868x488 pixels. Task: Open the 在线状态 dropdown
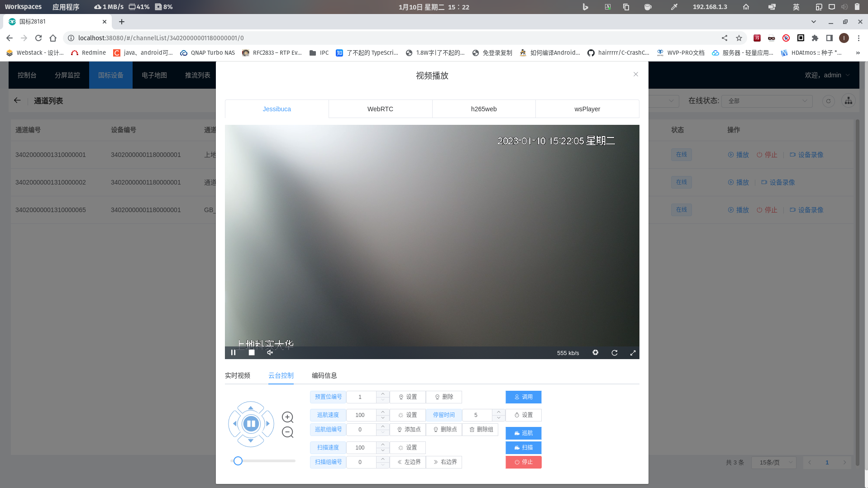click(x=767, y=101)
